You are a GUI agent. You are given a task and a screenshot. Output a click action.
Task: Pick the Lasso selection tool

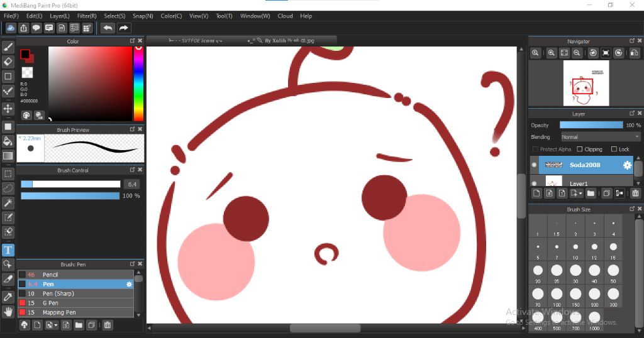coord(8,188)
